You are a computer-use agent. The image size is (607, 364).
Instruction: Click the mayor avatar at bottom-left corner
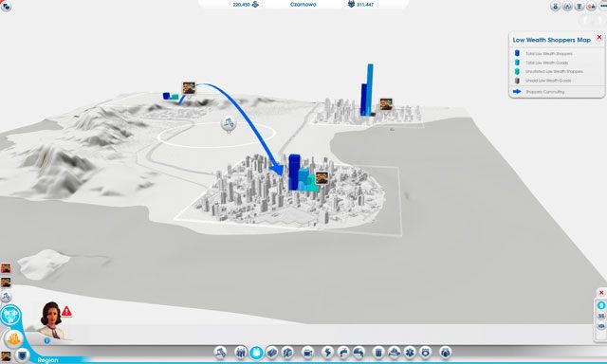pos(6,356)
